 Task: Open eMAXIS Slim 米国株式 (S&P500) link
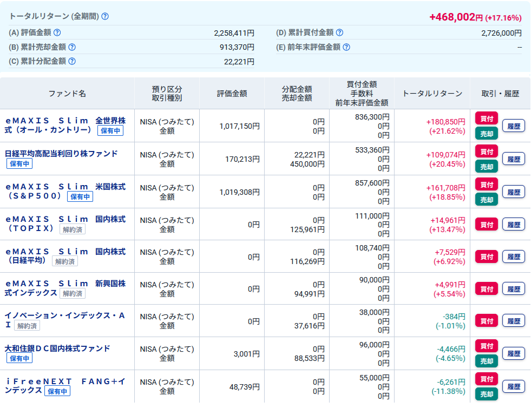pos(65,191)
